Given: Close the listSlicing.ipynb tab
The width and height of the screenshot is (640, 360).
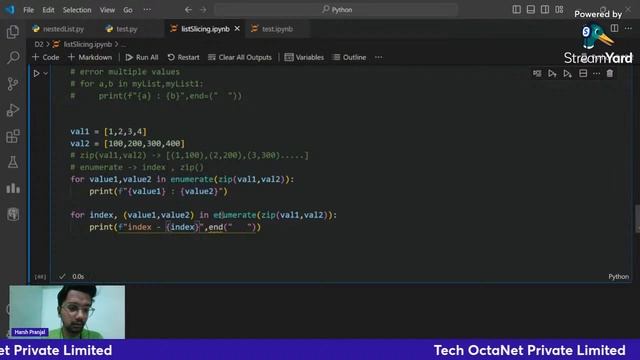Looking at the screenshot, I should (x=237, y=29).
